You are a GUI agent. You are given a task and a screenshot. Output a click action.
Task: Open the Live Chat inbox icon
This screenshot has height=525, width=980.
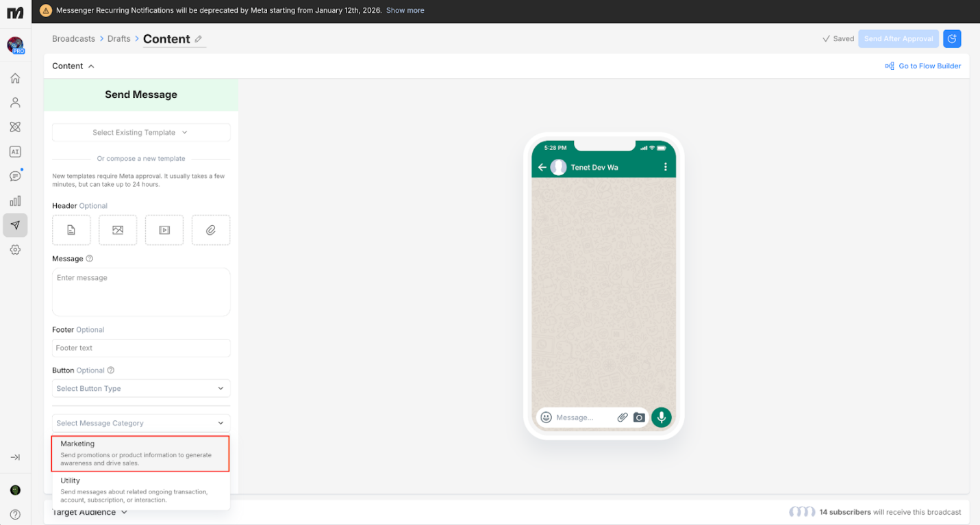pos(15,177)
